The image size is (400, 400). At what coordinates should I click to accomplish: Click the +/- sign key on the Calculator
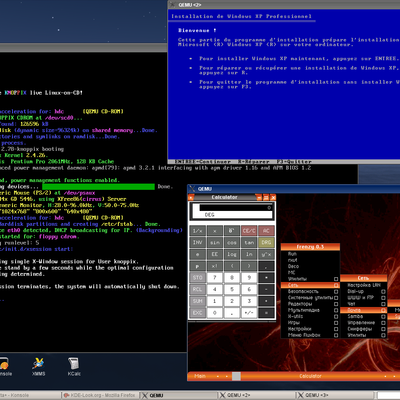tap(249, 313)
